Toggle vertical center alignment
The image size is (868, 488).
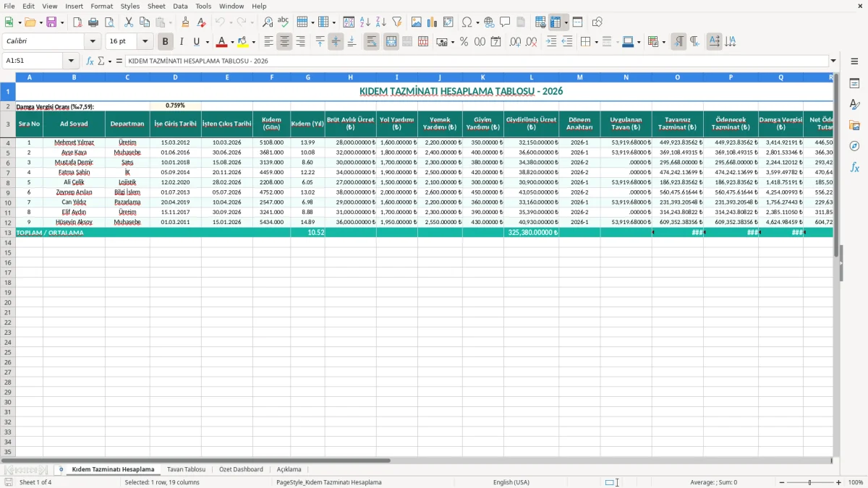point(336,42)
